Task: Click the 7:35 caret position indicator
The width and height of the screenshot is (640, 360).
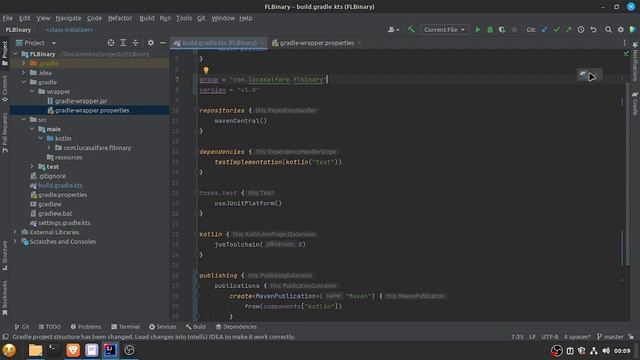Action: pos(517,337)
